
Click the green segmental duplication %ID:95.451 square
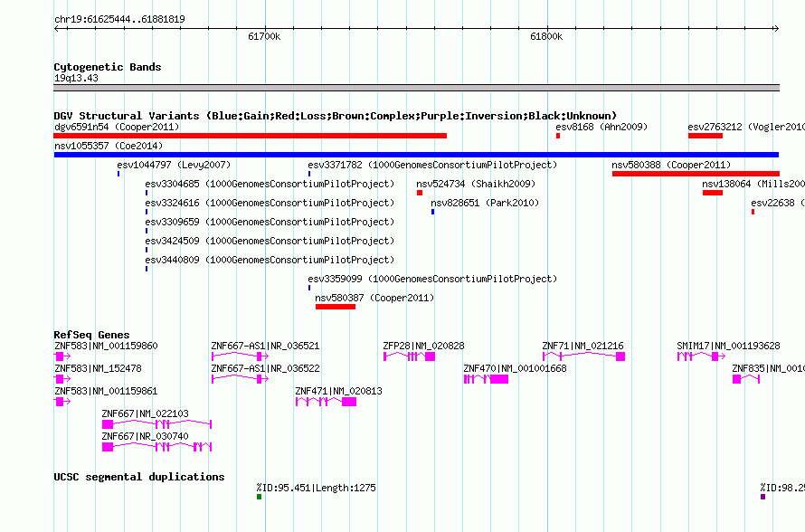[x=260, y=497]
